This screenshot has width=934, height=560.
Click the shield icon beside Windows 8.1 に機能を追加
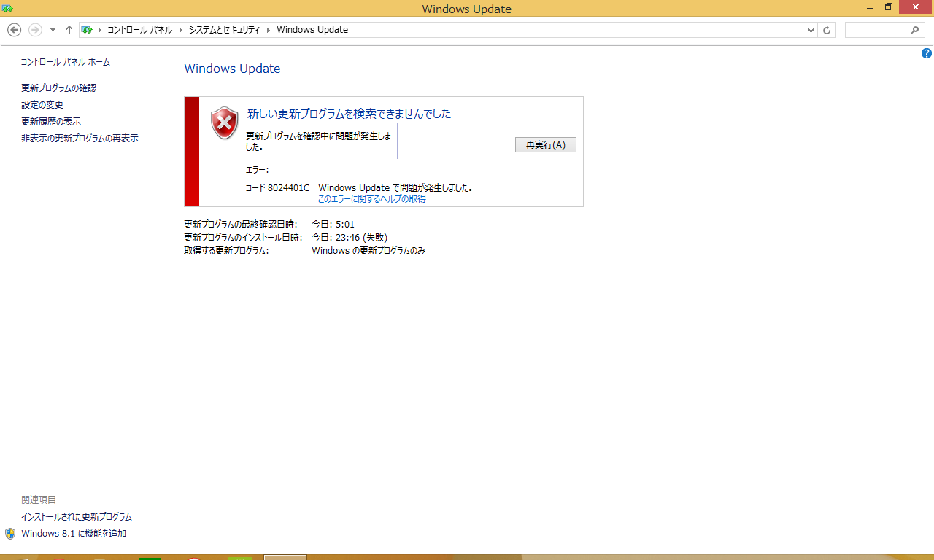pyautogui.click(x=10, y=533)
